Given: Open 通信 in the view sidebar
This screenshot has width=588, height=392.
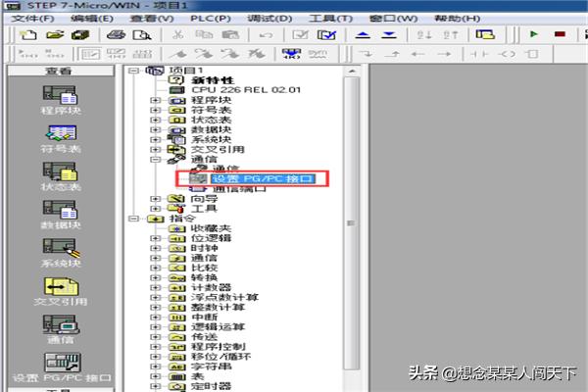Looking at the screenshot, I should [x=61, y=329].
